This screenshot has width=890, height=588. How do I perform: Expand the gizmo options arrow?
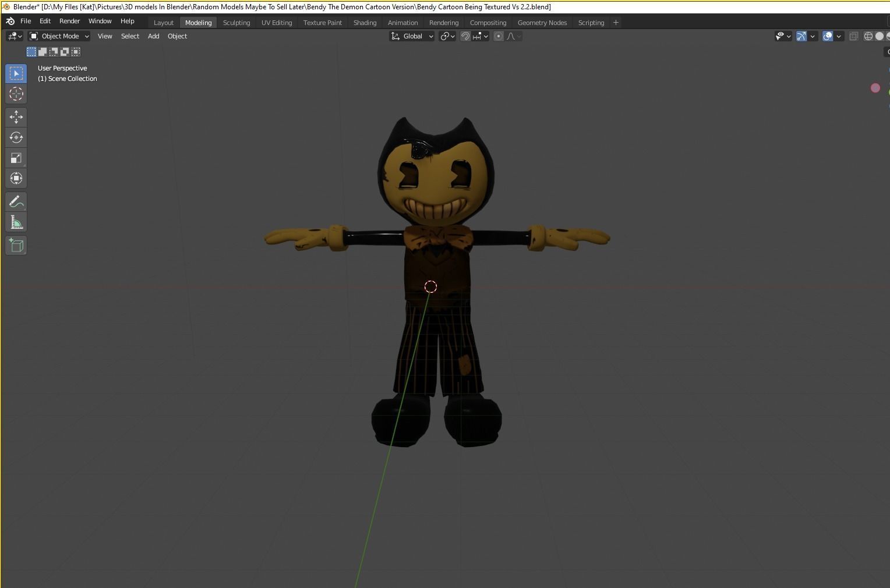click(x=813, y=36)
